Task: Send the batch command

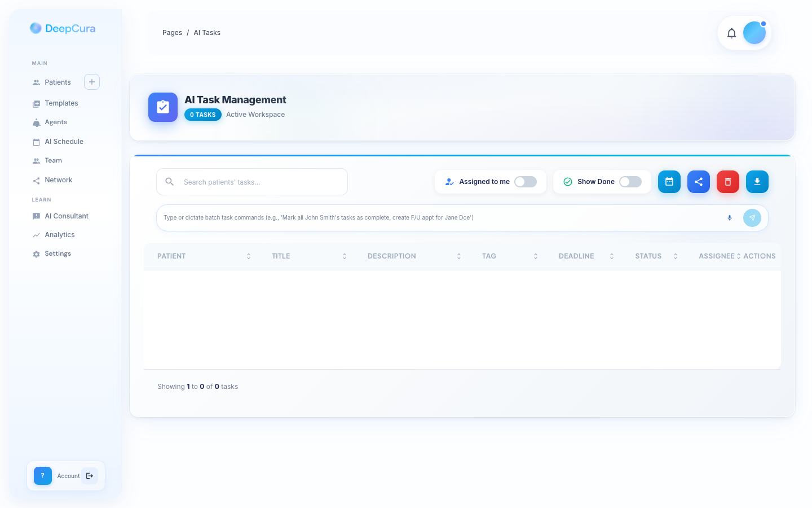Action: [x=752, y=218]
